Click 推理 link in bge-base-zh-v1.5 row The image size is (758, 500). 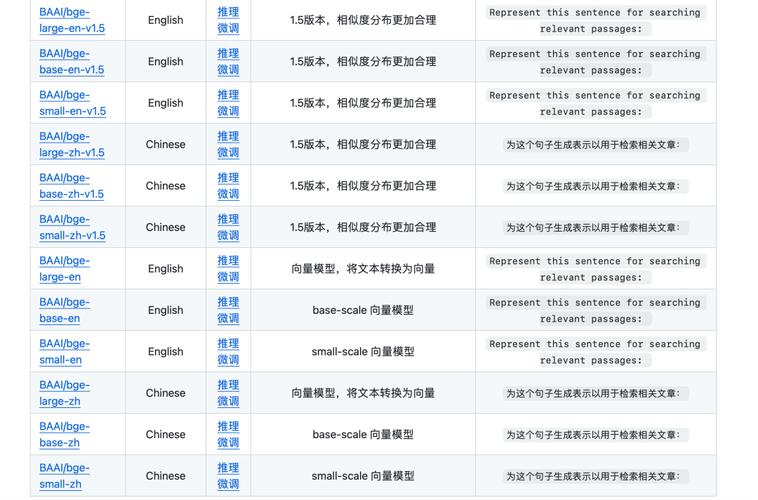[x=228, y=178]
